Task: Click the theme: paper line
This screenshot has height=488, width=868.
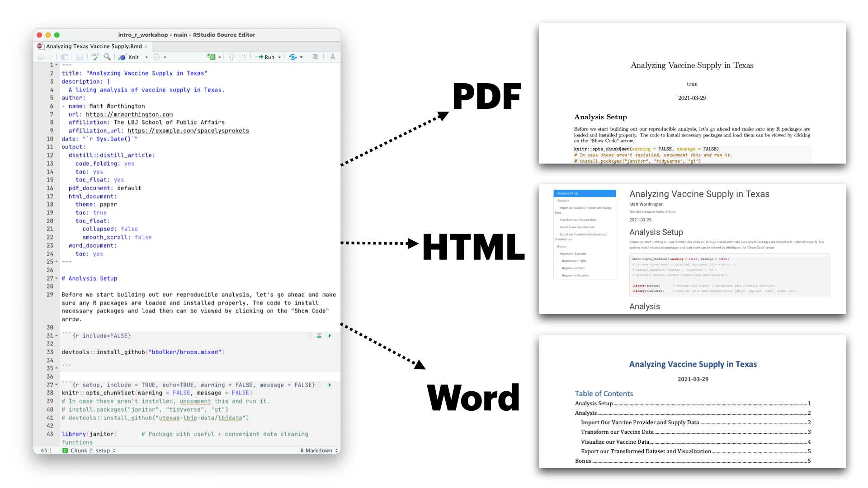Action: click(96, 204)
